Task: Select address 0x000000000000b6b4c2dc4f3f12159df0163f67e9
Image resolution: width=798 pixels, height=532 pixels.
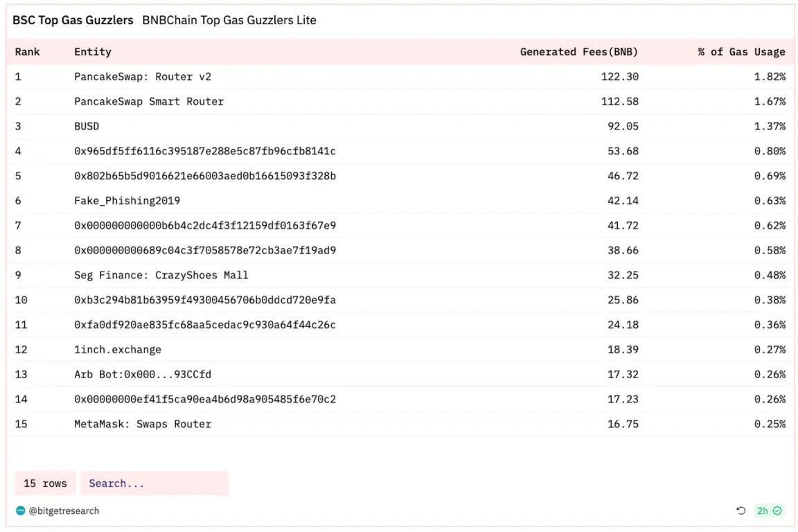Action: pyautogui.click(x=205, y=226)
